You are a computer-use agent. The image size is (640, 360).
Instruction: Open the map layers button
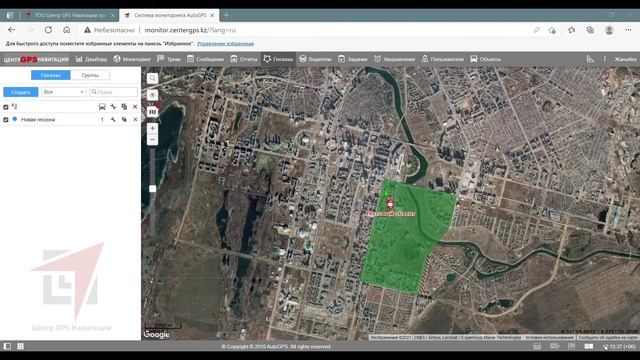152,111
